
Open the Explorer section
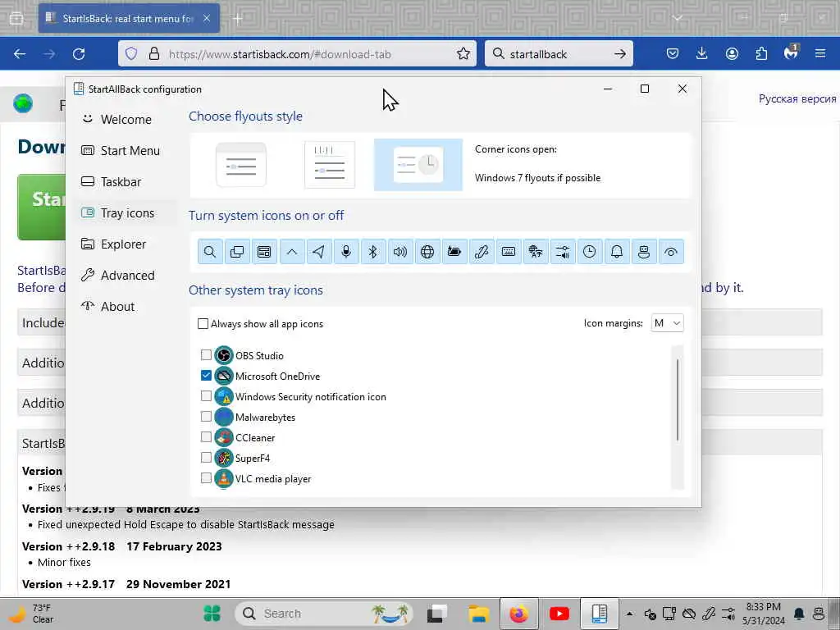[124, 244]
